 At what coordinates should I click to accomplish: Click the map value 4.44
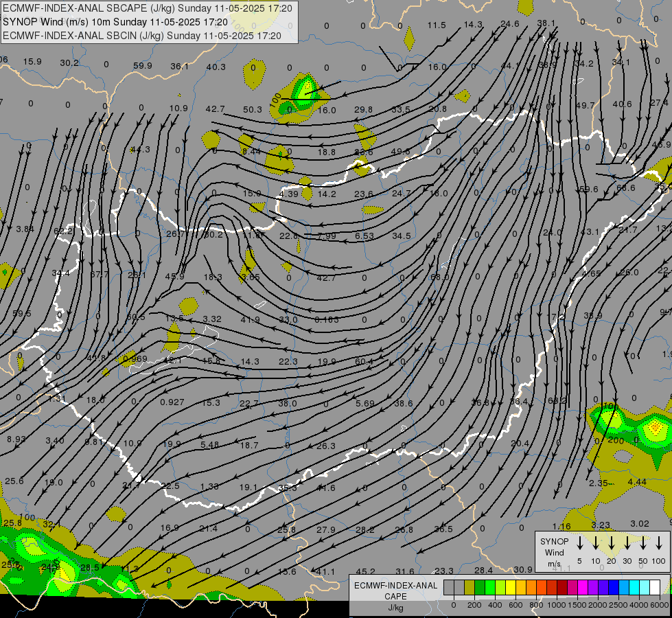click(637, 482)
